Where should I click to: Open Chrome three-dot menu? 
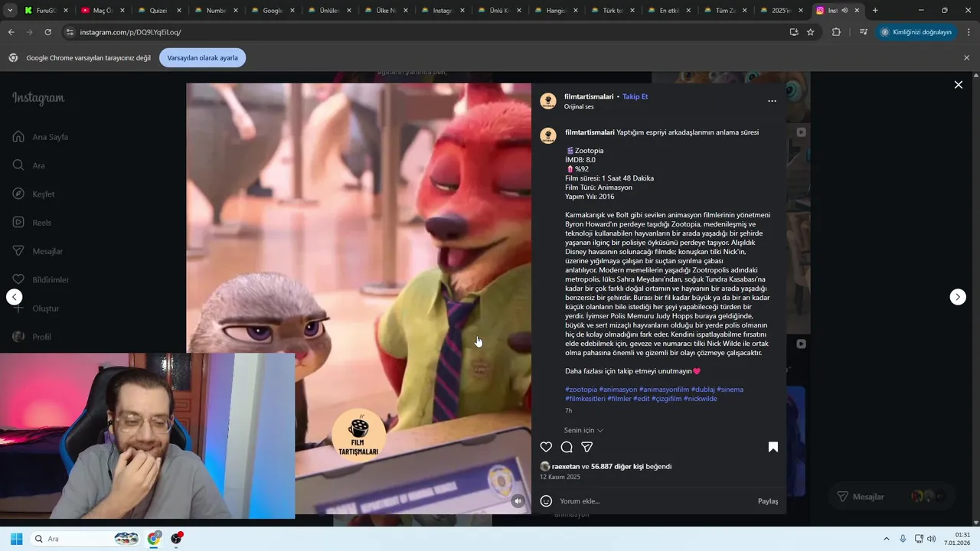tap(969, 32)
